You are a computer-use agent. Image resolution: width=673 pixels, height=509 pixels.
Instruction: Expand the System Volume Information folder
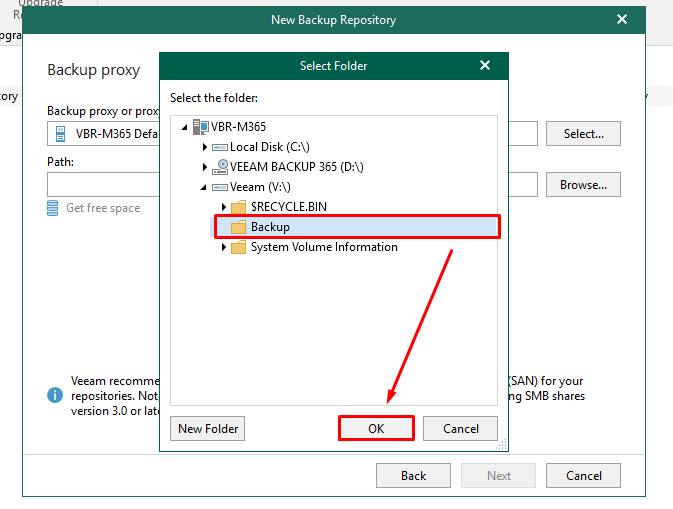[224, 247]
